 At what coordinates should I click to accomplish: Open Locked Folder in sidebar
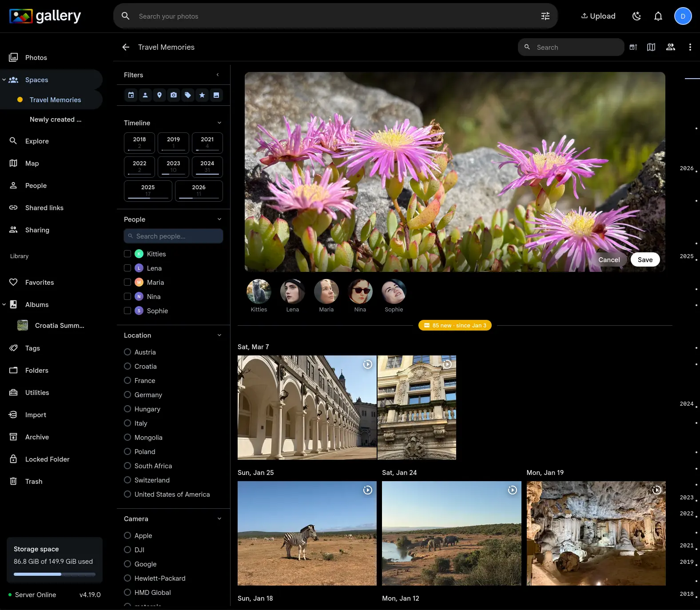pos(51,459)
